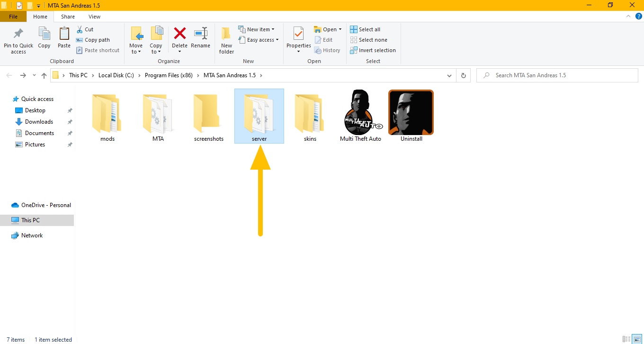The width and height of the screenshot is (644, 344).
Task: Click This PC in address breadcrumb
Action: pyautogui.click(x=78, y=75)
